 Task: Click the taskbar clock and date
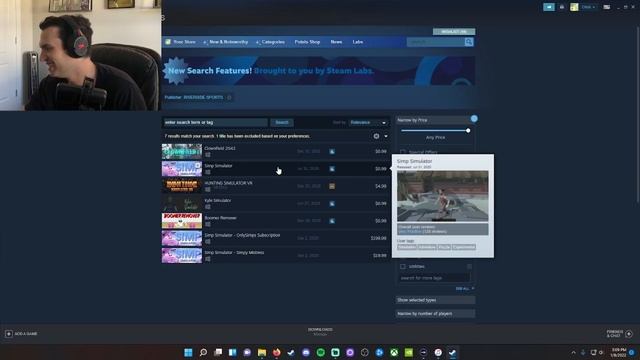619,352
